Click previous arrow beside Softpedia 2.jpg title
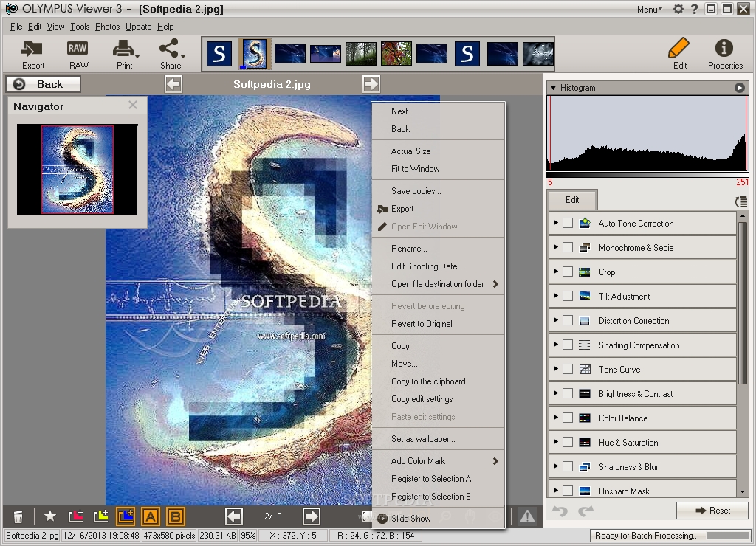756x546 pixels. coord(173,84)
